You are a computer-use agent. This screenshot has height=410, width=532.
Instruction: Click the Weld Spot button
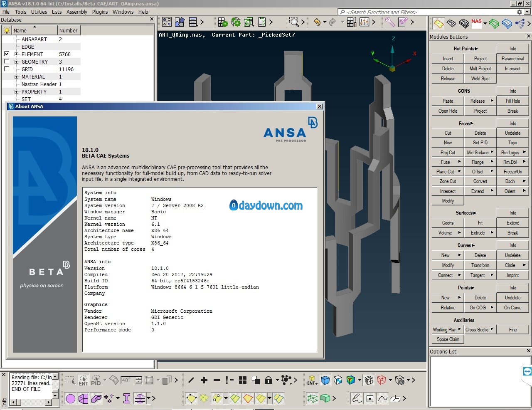(x=480, y=79)
